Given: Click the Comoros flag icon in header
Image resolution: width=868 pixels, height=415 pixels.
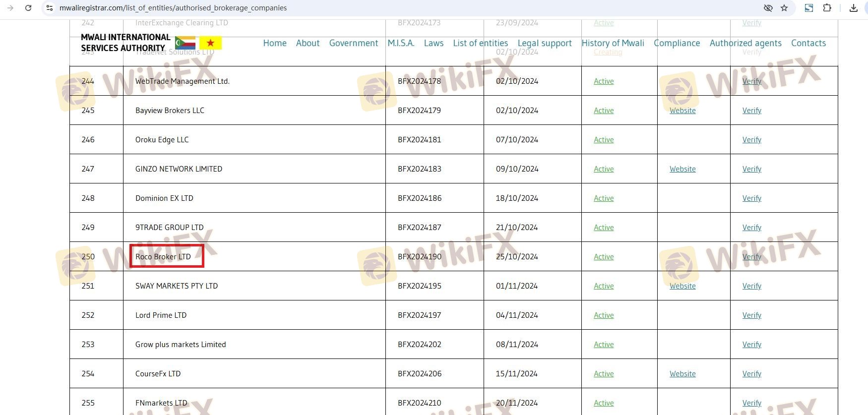Looking at the screenshot, I should (x=185, y=43).
